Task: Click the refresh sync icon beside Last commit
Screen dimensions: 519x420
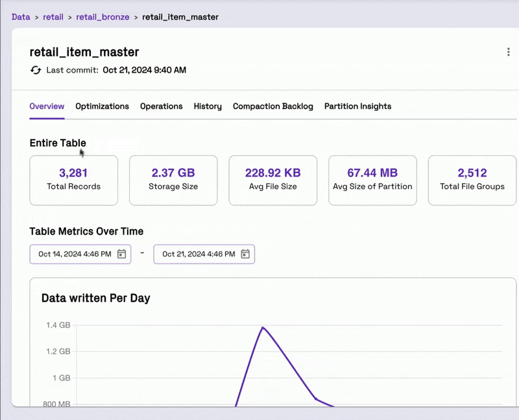Action: 36,70
